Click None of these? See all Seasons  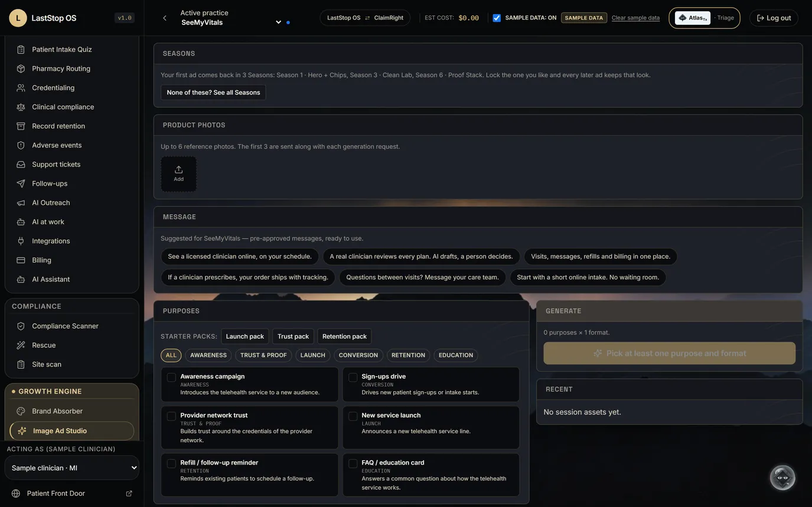tap(213, 93)
